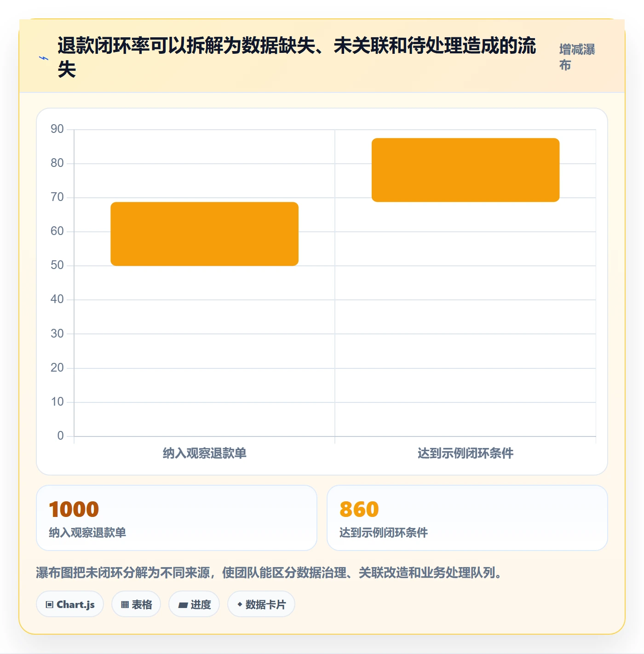Click the 数据卡片 tag chip
Image resolution: width=644 pixels, height=654 pixels.
(261, 604)
